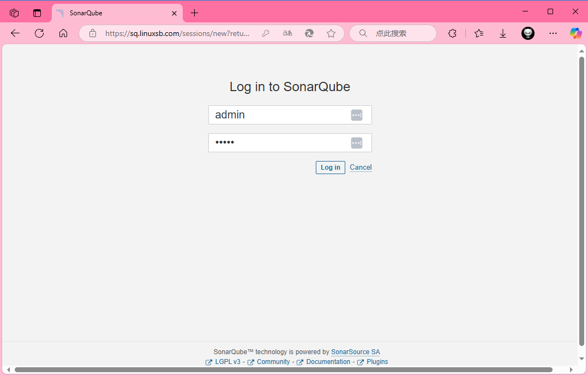
Task: Click the 'Log in to SonarQube' heading
Action: coord(290,87)
